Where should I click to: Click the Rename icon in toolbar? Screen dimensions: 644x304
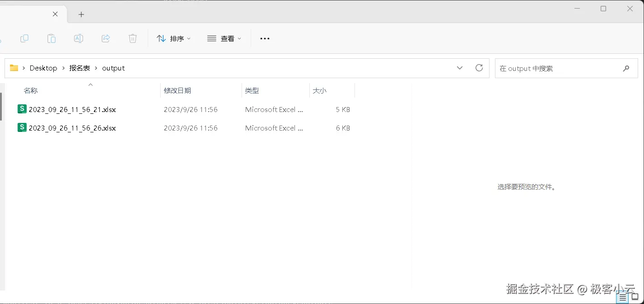click(x=79, y=38)
